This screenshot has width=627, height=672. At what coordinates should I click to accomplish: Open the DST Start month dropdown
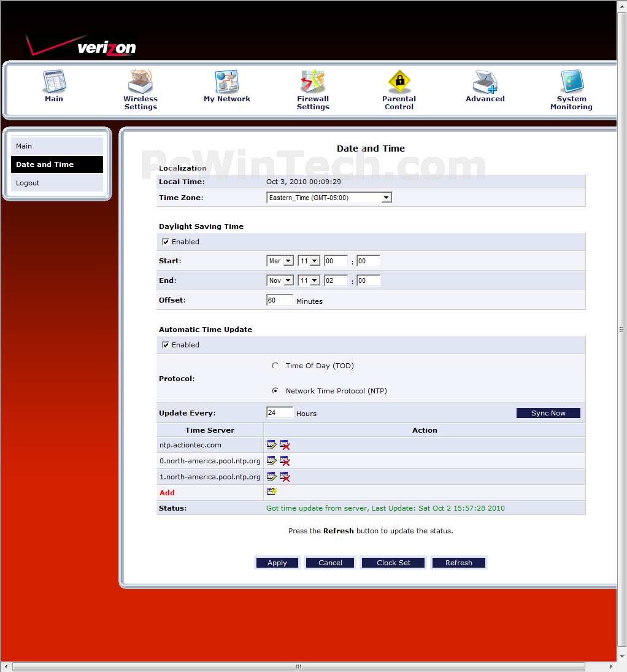[280, 261]
